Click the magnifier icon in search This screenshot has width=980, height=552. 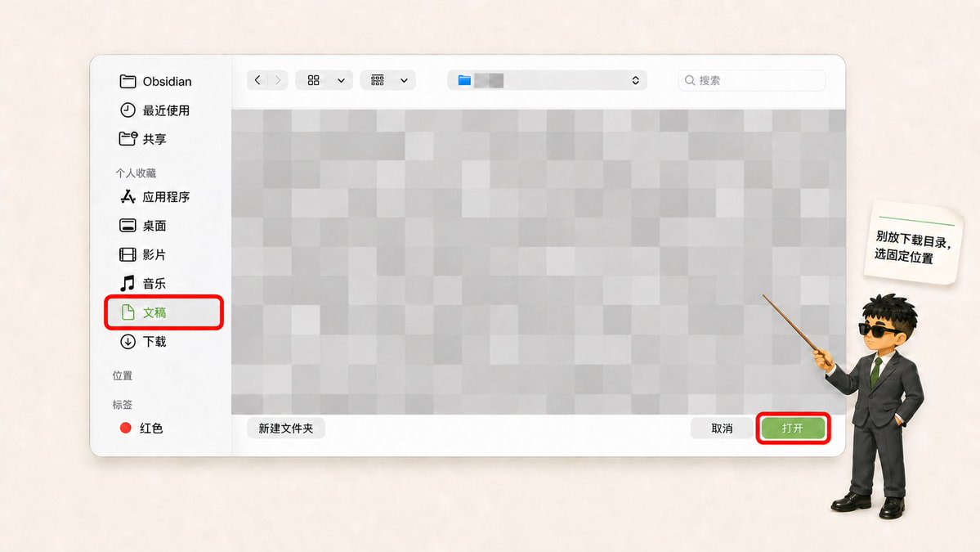pos(690,80)
